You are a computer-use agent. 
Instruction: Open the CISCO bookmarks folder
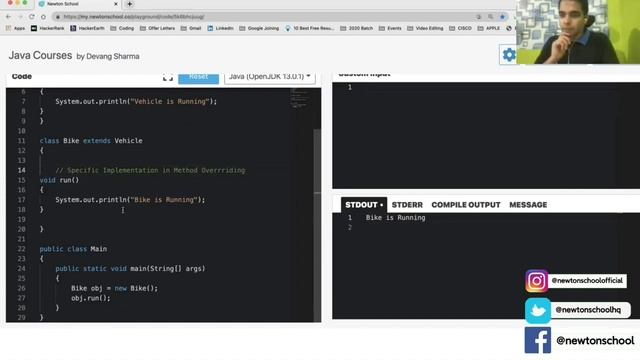tap(460, 28)
